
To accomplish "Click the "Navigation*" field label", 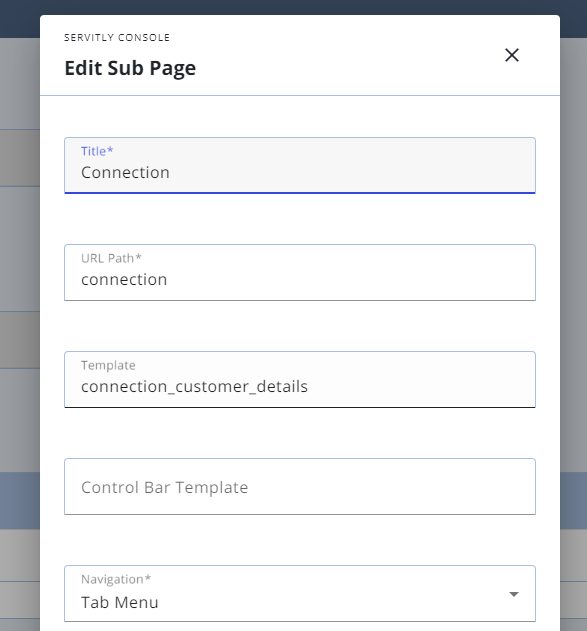I will 116,579.
